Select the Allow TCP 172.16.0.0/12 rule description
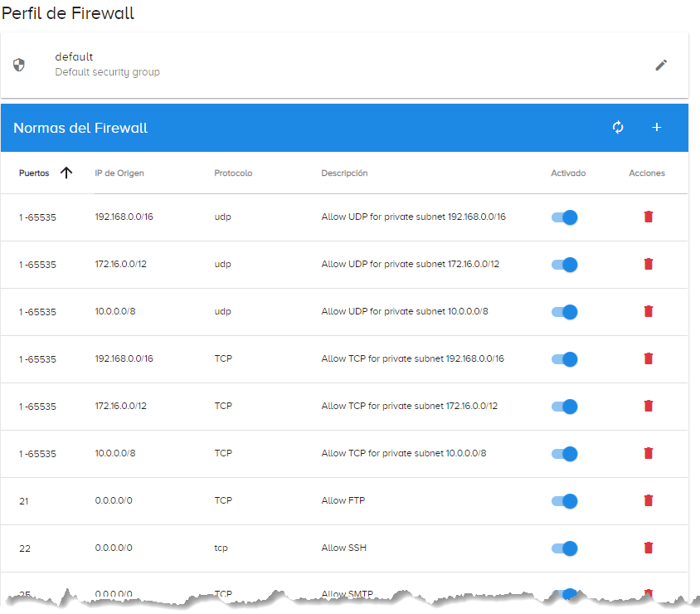This screenshot has width=700, height=614. click(x=410, y=406)
